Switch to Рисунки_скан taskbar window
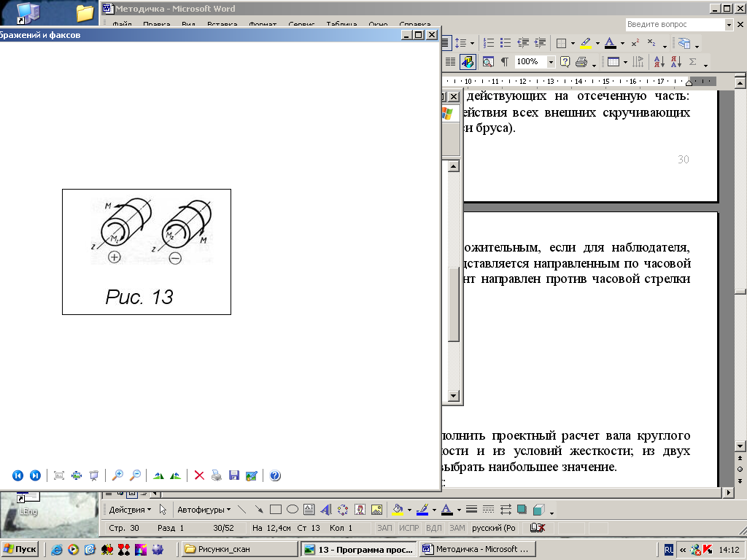 point(239,550)
